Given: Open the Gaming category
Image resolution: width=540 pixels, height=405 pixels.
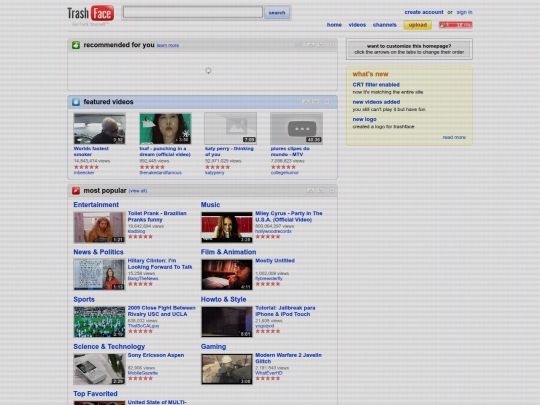Looking at the screenshot, I should (213, 346).
